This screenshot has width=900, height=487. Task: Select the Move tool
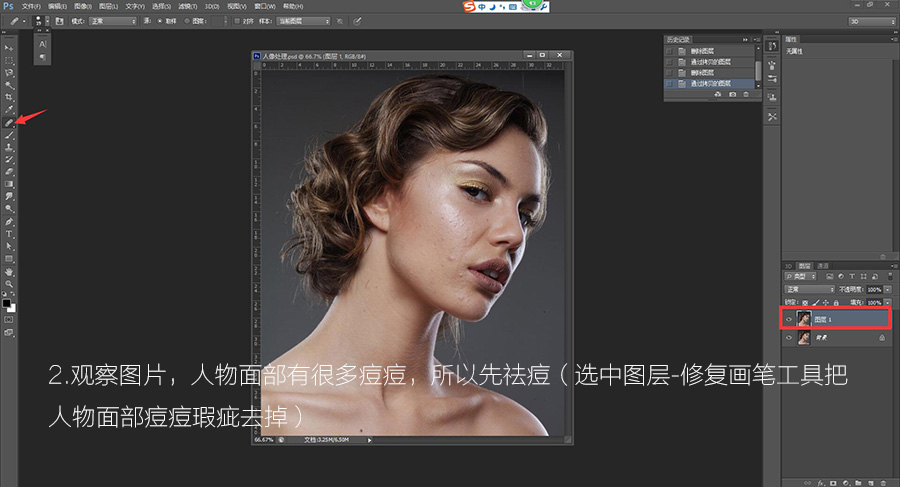pos(9,48)
